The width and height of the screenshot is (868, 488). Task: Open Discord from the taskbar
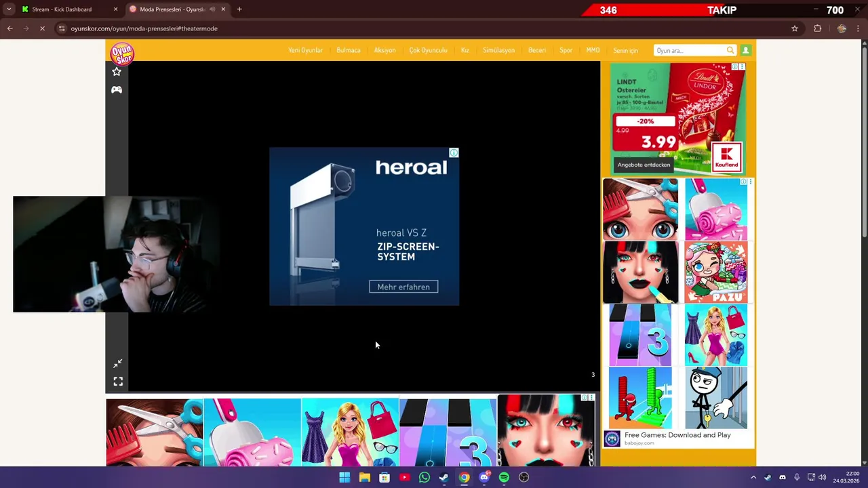coord(484,477)
